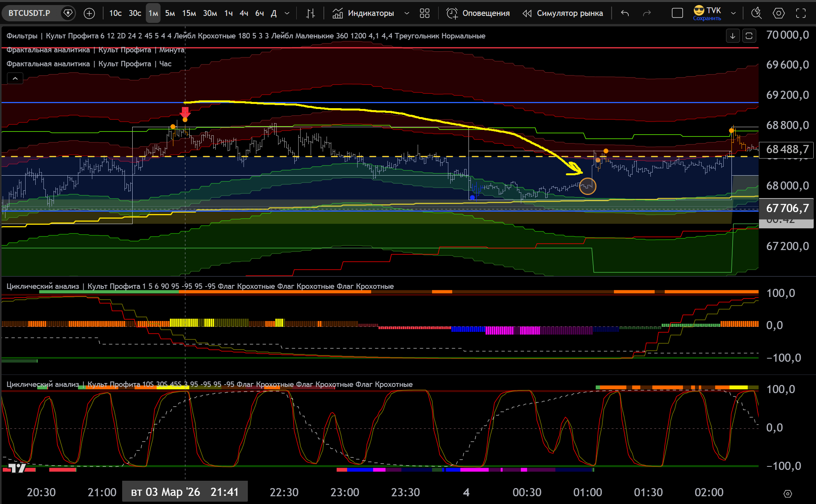Screen dimensions: 816x504
Task: Enter fullscreen mode icon
Action: 801,14
